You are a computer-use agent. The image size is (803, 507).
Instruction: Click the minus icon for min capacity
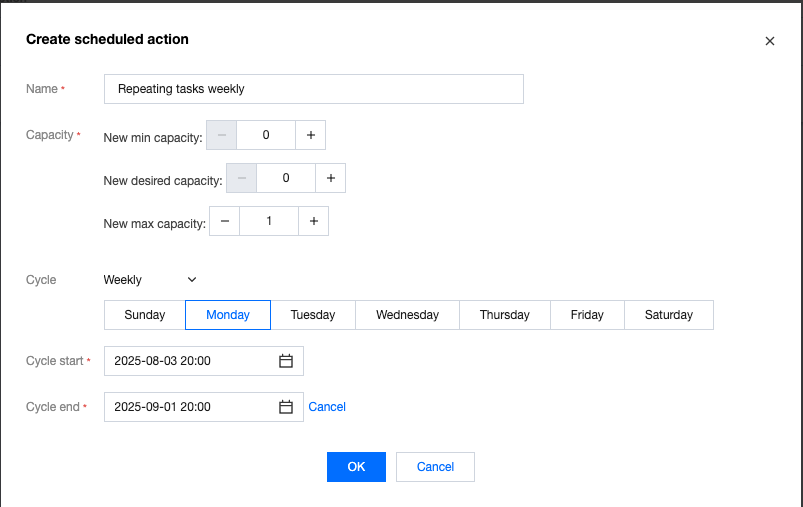coord(221,135)
